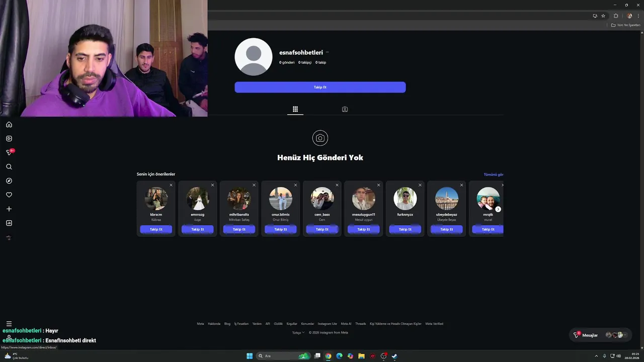644x362 pixels.
Task: Open the ubeydebeyaz profile photo
Action: (x=447, y=199)
